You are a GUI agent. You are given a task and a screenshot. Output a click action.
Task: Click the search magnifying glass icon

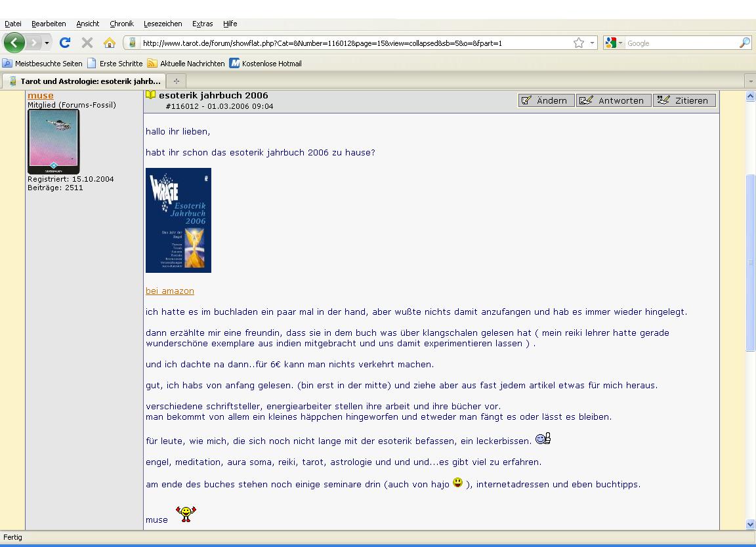(744, 43)
